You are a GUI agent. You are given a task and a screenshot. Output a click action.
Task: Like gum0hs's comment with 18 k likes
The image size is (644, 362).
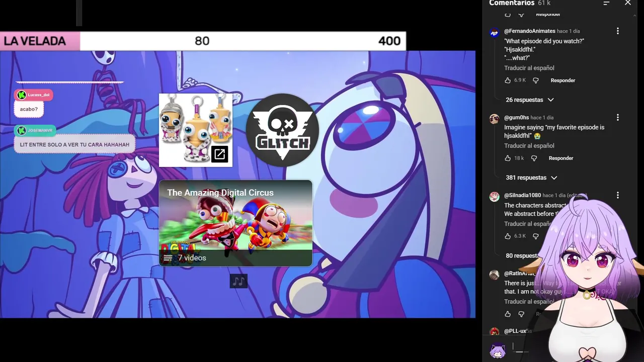[x=508, y=158]
